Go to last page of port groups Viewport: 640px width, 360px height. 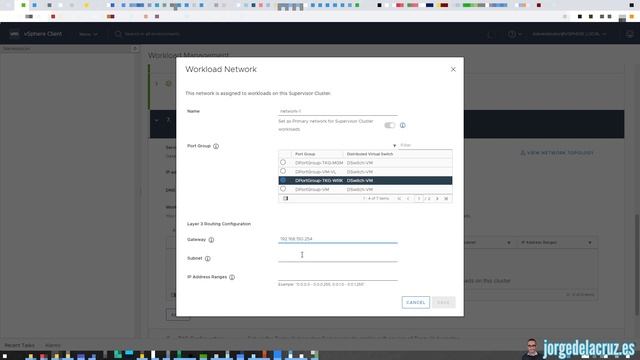(x=446, y=199)
